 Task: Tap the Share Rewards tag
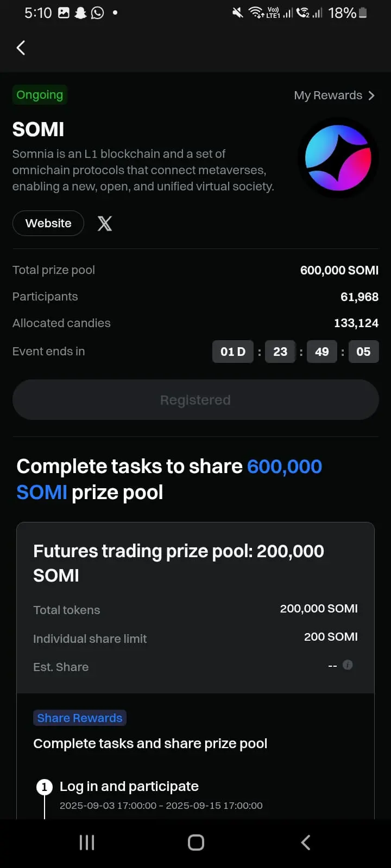[80, 718]
